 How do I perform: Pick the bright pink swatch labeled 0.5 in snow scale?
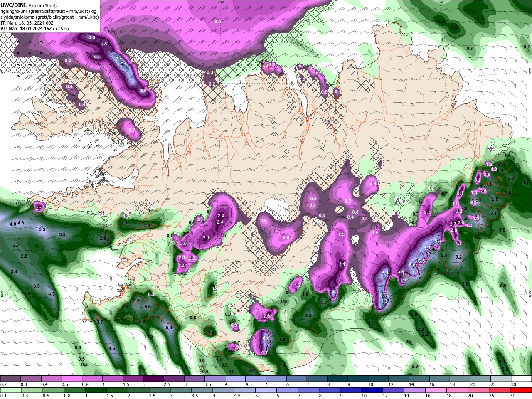tap(71, 379)
